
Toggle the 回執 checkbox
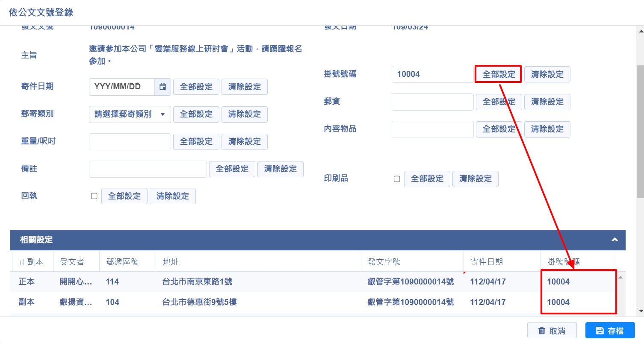point(94,196)
